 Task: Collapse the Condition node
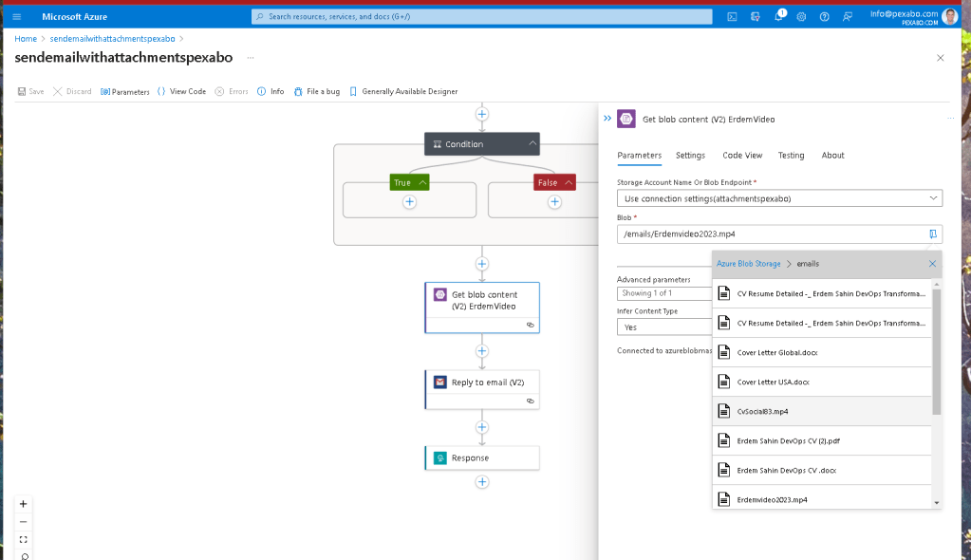pos(532,143)
